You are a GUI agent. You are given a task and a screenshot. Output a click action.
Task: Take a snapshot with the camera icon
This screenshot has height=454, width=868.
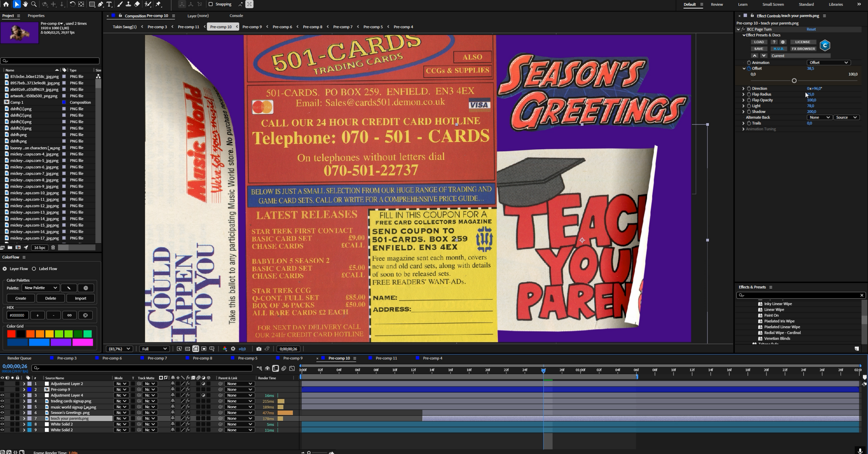(x=259, y=349)
